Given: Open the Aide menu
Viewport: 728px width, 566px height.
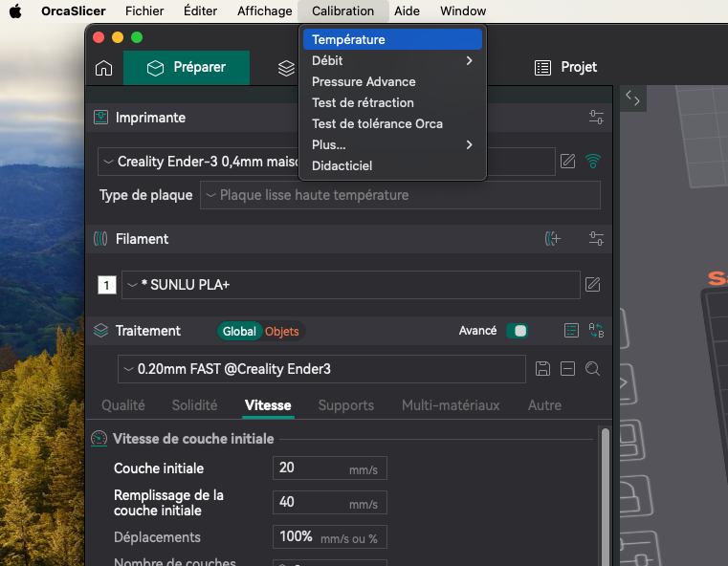Looking at the screenshot, I should point(407,11).
